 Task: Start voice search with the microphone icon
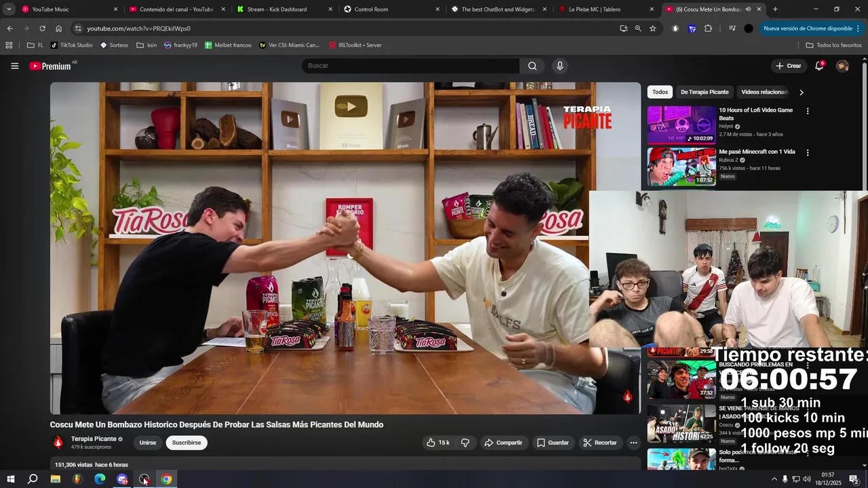coord(559,66)
